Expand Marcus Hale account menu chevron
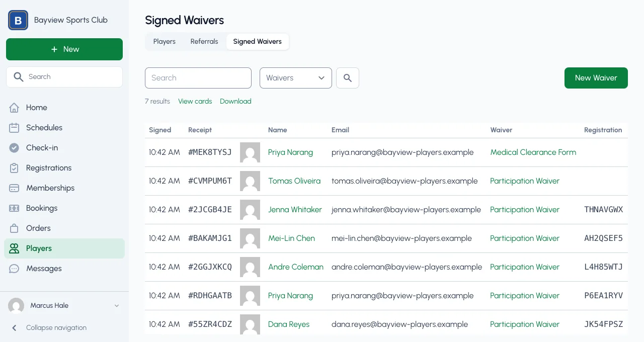 coord(117,306)
